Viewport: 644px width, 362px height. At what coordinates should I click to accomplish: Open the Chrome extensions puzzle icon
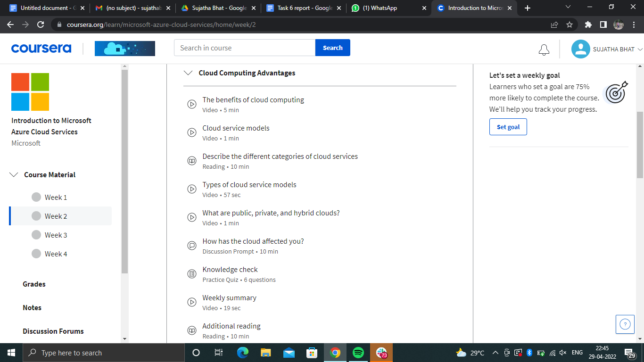click(x=588, y=25)
